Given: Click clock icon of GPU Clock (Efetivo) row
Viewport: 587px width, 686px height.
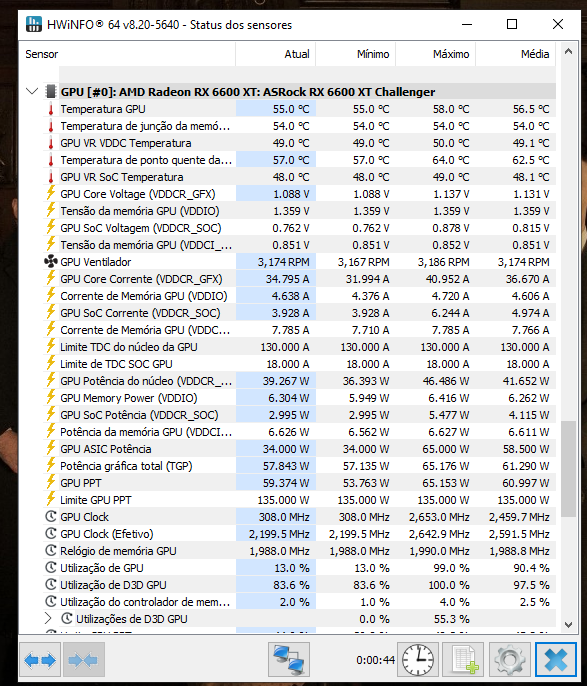Looking at the screenshot, I should [51, 533].
